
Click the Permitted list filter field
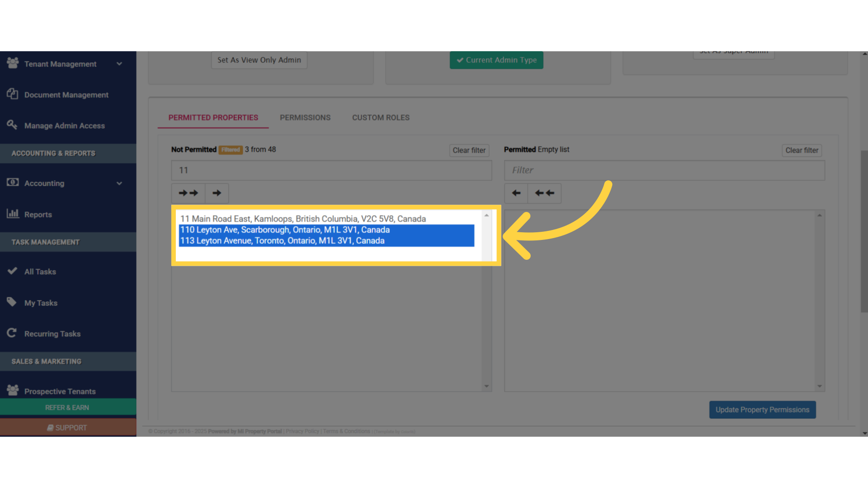click(x=664, y=170)
